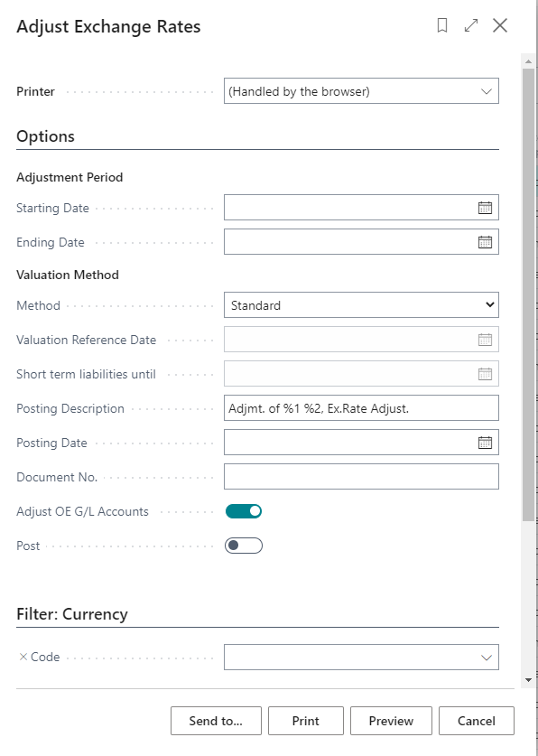
Task: Open the Currency Code filter dropdown
Action: pos(361,658)
